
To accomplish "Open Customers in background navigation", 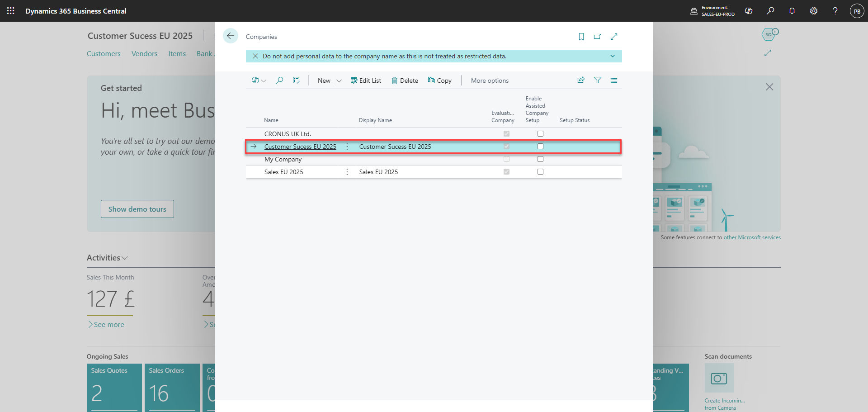I will tap(104, 53).
